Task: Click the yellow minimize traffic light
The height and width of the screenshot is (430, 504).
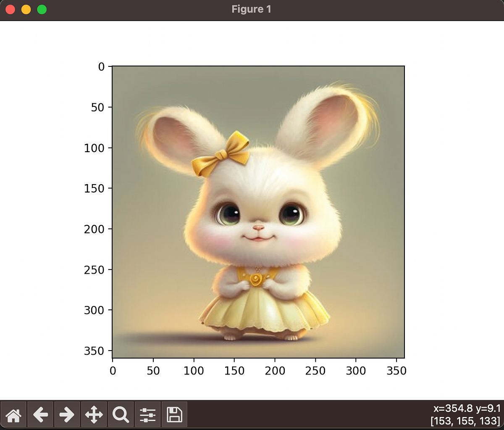Action: coord(25,9)
